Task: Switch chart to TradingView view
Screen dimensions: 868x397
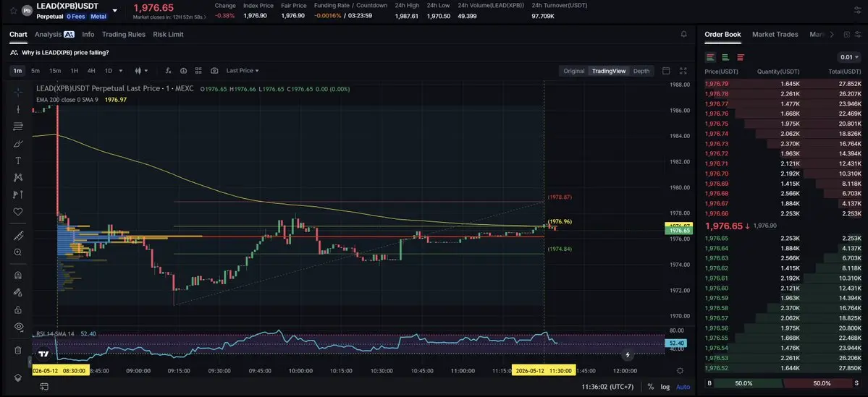Action: pos(609,71)
